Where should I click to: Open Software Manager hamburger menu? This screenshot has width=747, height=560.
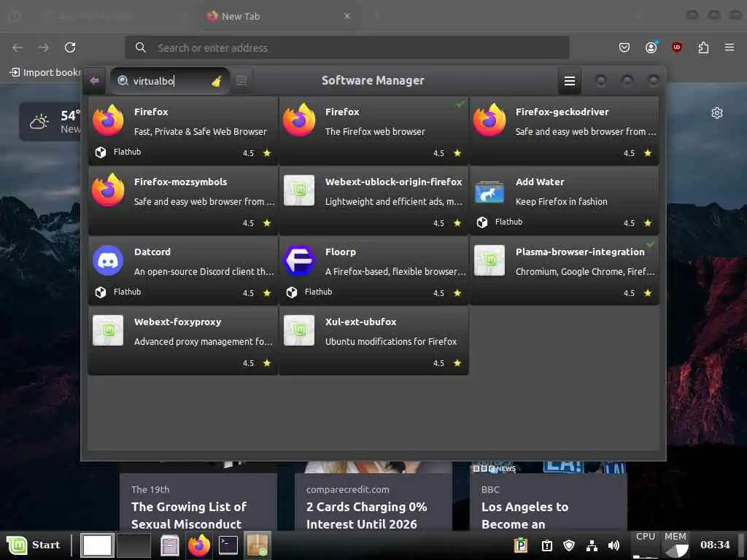(569, 81)
